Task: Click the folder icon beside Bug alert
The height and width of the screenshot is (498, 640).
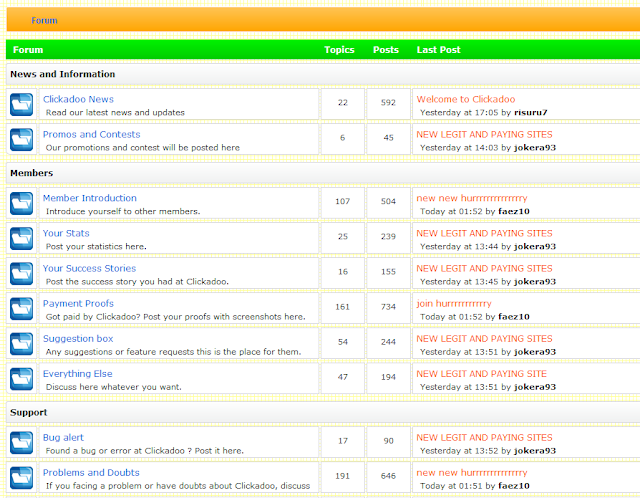Action: coord(22,443)
